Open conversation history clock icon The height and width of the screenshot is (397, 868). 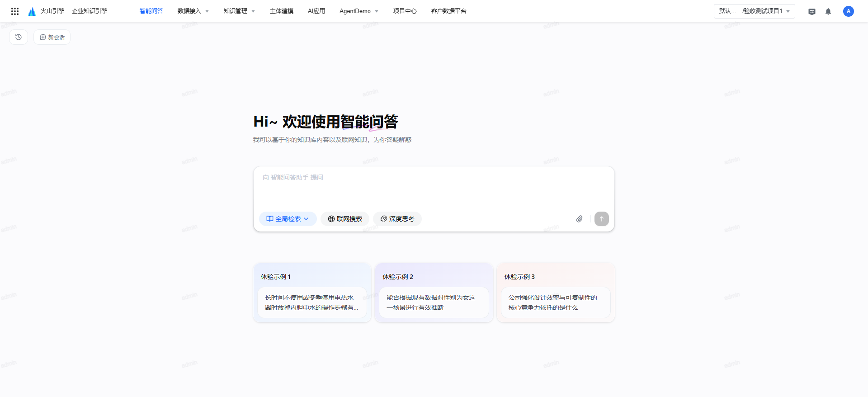19,37
